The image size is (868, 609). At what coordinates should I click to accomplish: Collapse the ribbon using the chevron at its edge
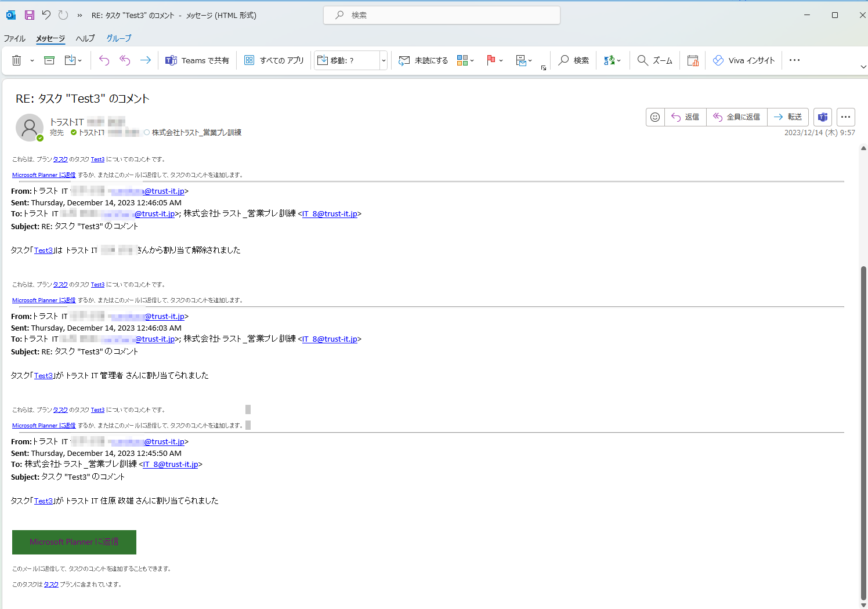click(x=863, y=67)
